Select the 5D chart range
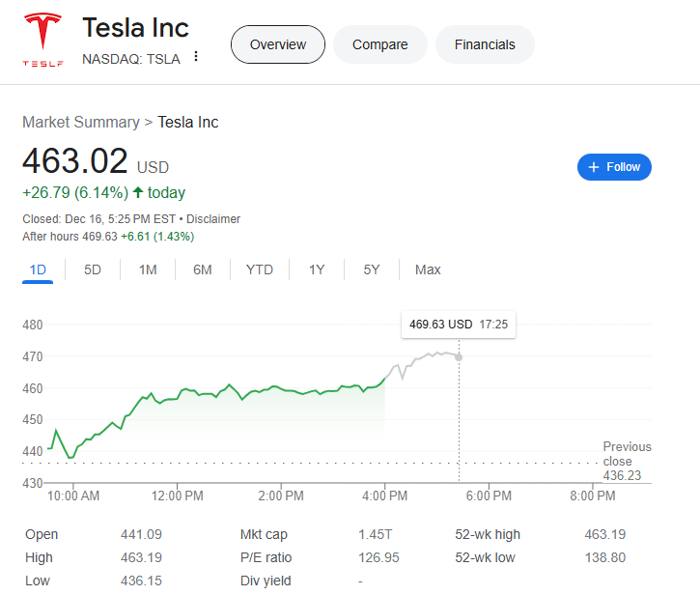This screenshot has width=700, height=595. [93, 269]
